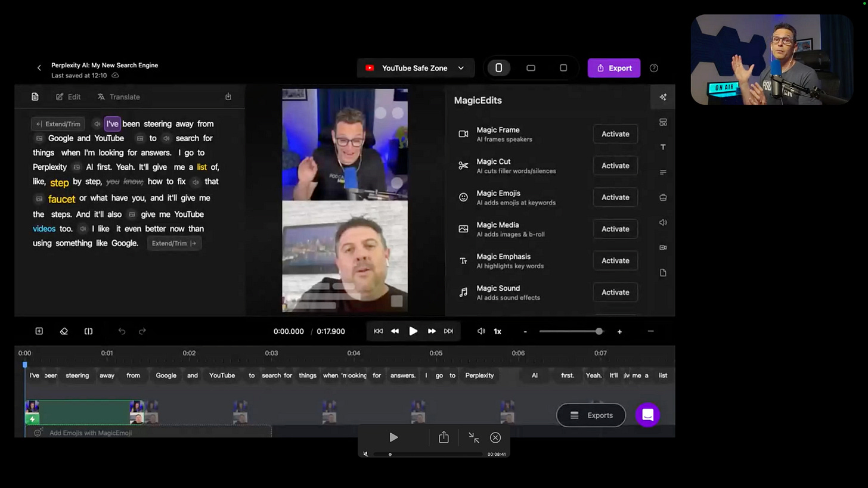868x488 pixels.
Task: Open the transcript document icon tab
Action: (35, 97)
